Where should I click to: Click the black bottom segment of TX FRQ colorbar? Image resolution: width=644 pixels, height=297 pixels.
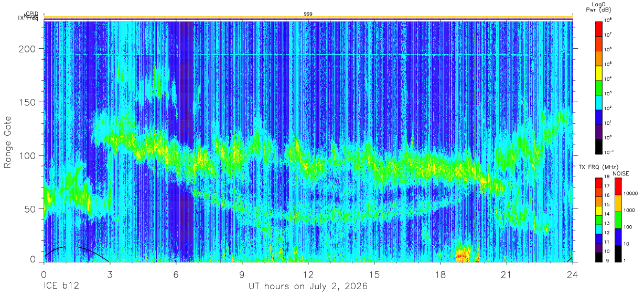pyautogui.click(x=598, y=256)
